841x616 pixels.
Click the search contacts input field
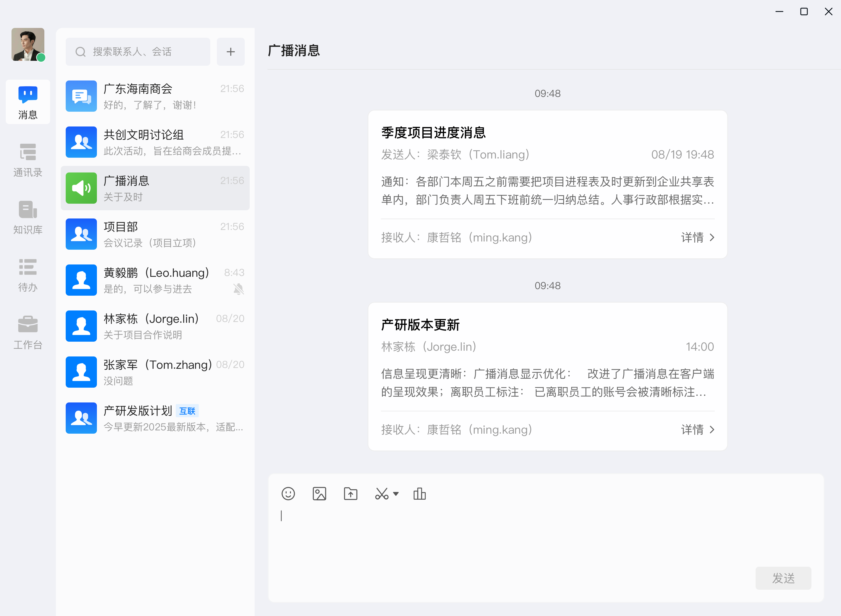[x=138, y=52]
